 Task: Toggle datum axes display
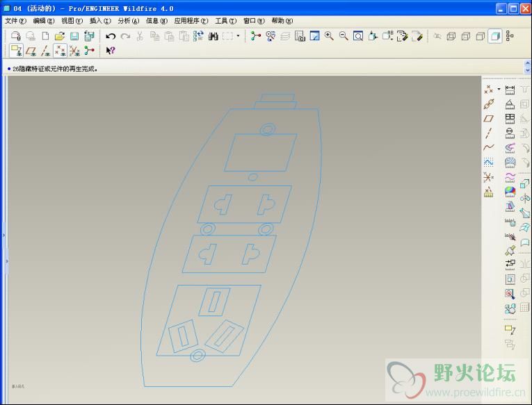[x=45, y=51]
